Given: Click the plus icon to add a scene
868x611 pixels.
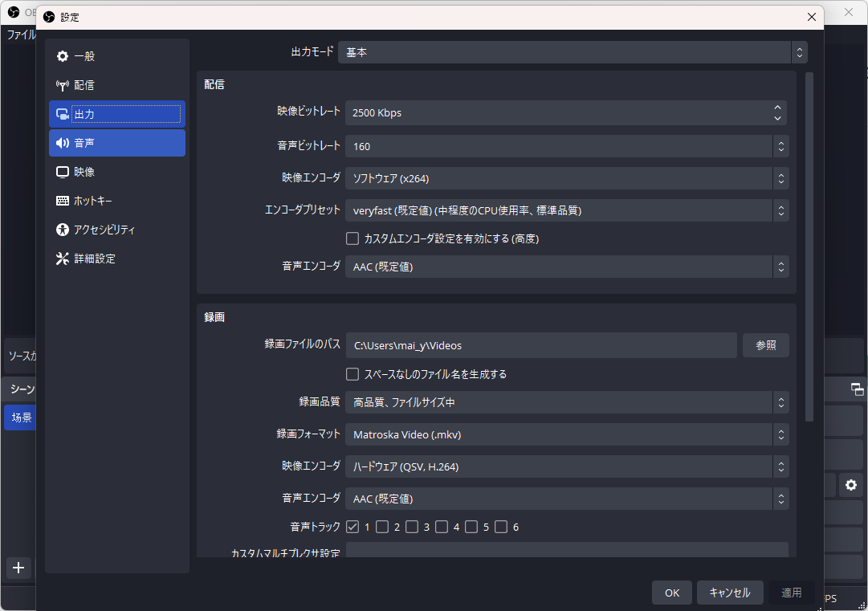Looking at the screenshot, I should (18, 568).
